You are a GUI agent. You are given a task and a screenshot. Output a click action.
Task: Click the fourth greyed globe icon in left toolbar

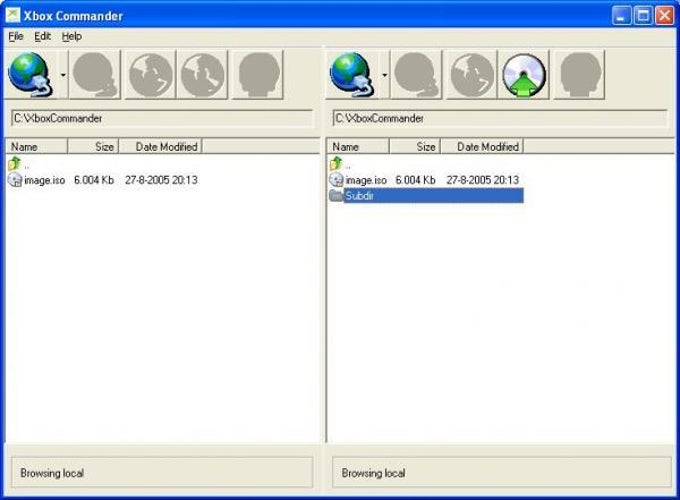point(202,75)
